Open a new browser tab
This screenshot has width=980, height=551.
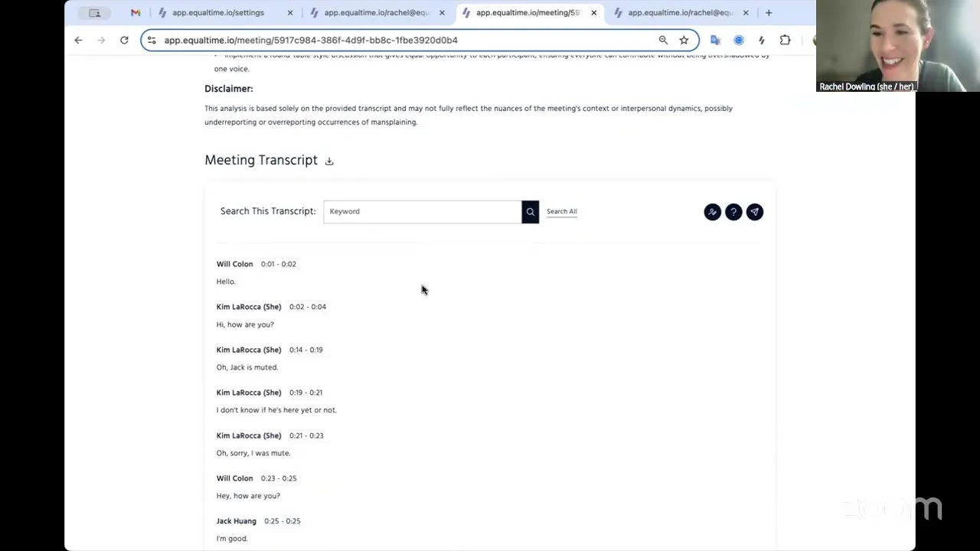tap(769, 12)
